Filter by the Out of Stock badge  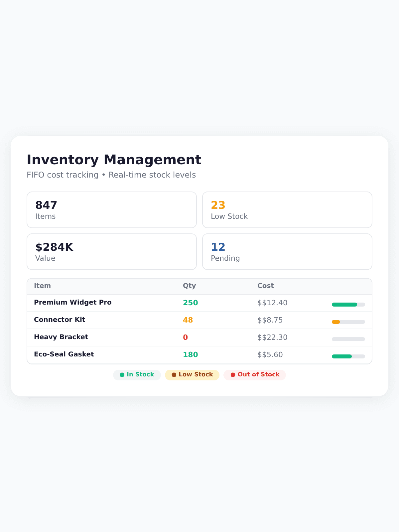tap(255, 375)
